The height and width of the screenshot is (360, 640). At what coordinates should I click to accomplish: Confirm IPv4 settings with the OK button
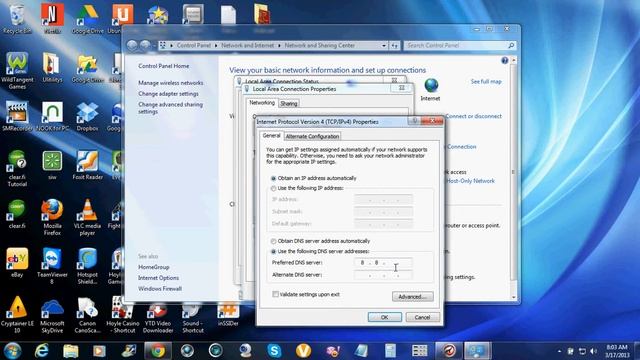(x=384, y=317)
